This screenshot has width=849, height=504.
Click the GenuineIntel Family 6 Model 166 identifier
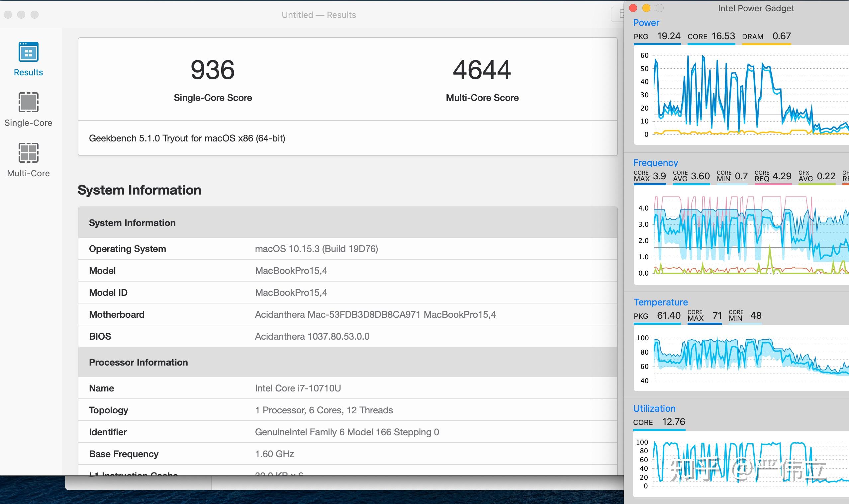[x=347, y=432]
